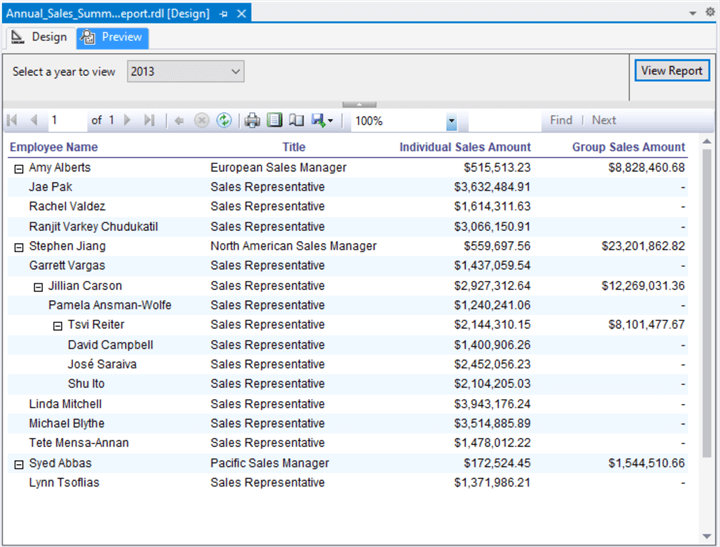Viewport: 720px width, 547px height.
Task: Click $3,943,176.24 sales amount
Action: (x=492, y=404)
